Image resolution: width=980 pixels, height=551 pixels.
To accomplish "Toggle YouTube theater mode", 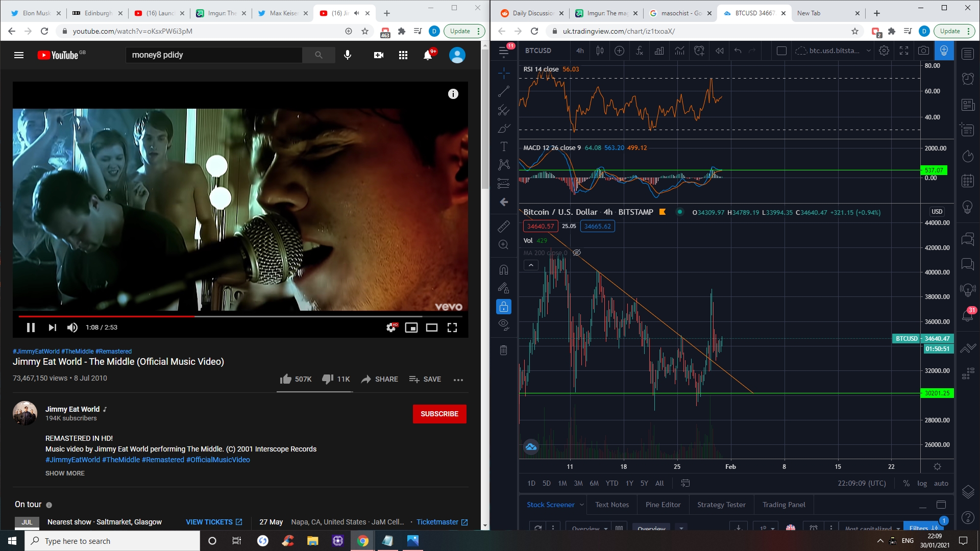I will tap(432, 328).
